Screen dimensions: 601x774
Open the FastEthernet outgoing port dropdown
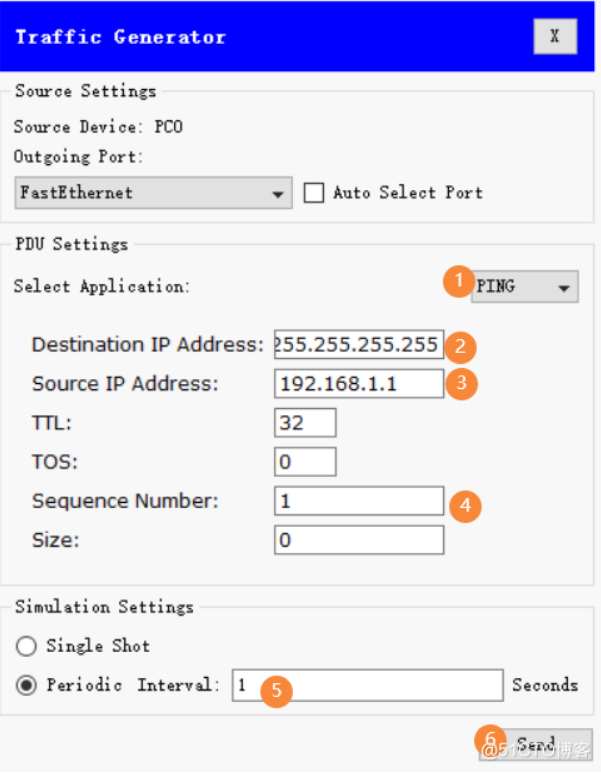pyautogui.click(x=154, y=193)
